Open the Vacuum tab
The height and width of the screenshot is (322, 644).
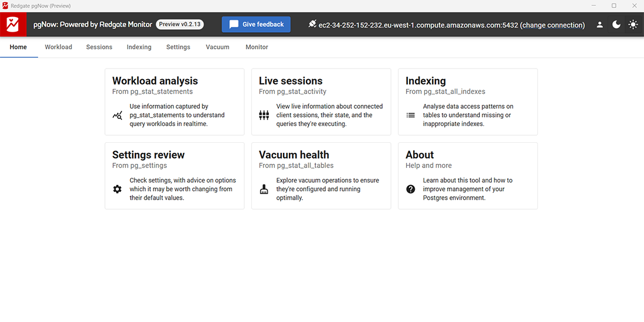(x=217, y=47)
